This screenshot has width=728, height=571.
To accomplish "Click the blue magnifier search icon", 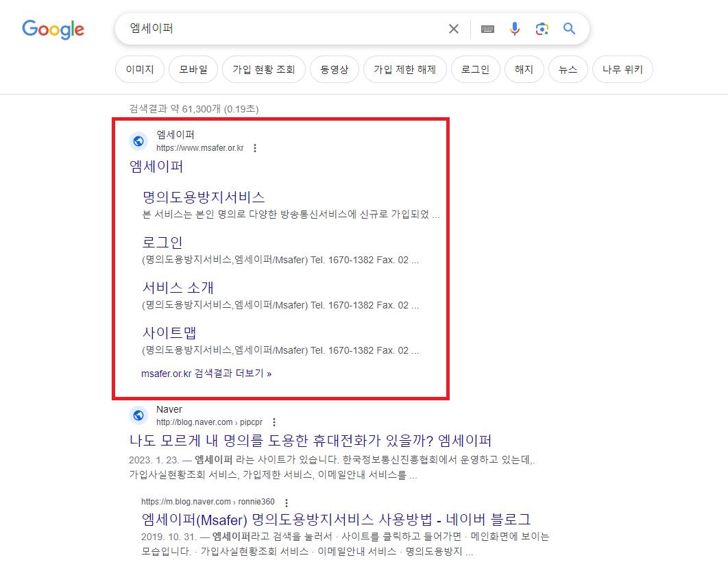I will tap(569, 29).
